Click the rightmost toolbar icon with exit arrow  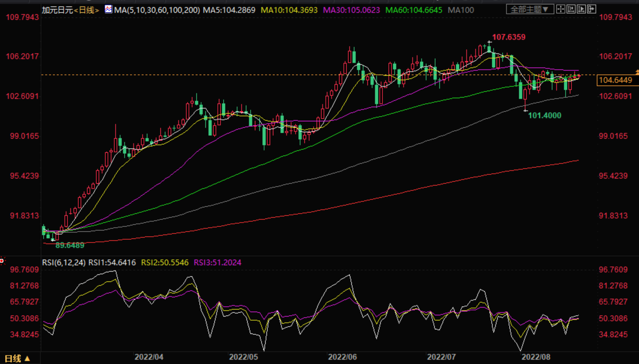coord(591,9)
